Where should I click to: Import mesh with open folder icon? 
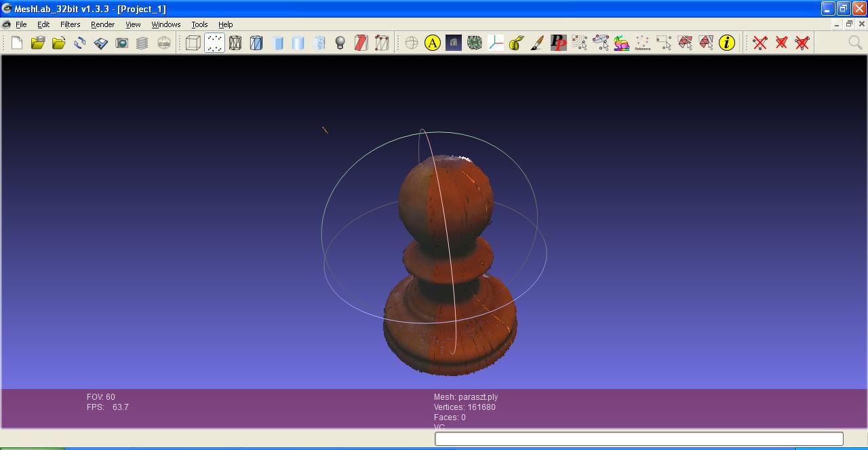point(58,43)
